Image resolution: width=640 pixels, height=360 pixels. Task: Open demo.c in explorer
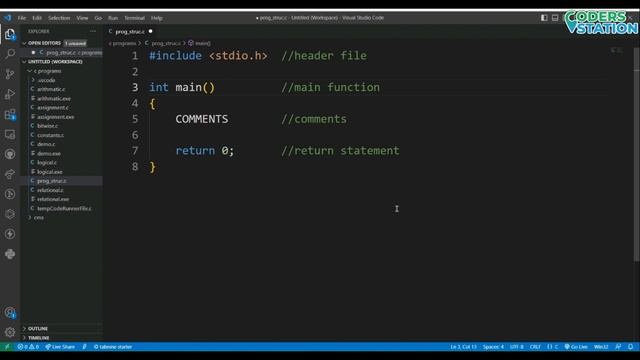(46, 144)
